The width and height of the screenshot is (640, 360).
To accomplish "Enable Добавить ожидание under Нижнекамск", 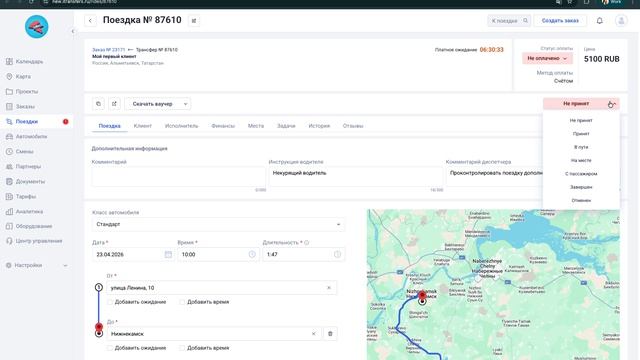I will [x=110, y=348].
